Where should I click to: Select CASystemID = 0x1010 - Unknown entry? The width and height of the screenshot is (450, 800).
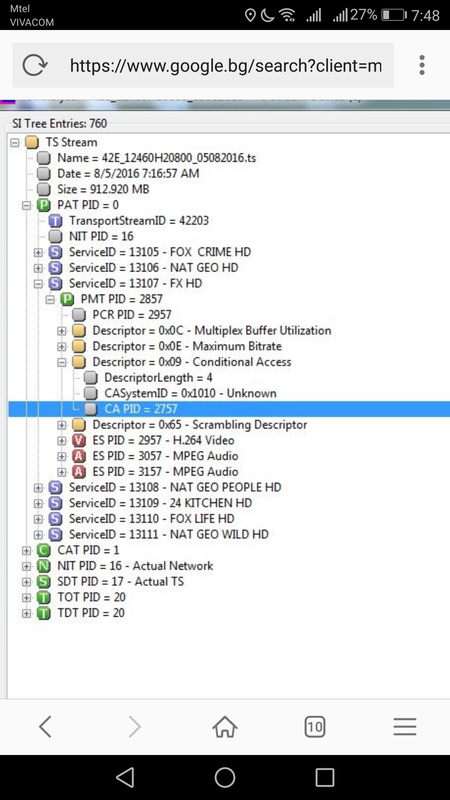pyautogui.click(x=190, y=393)
